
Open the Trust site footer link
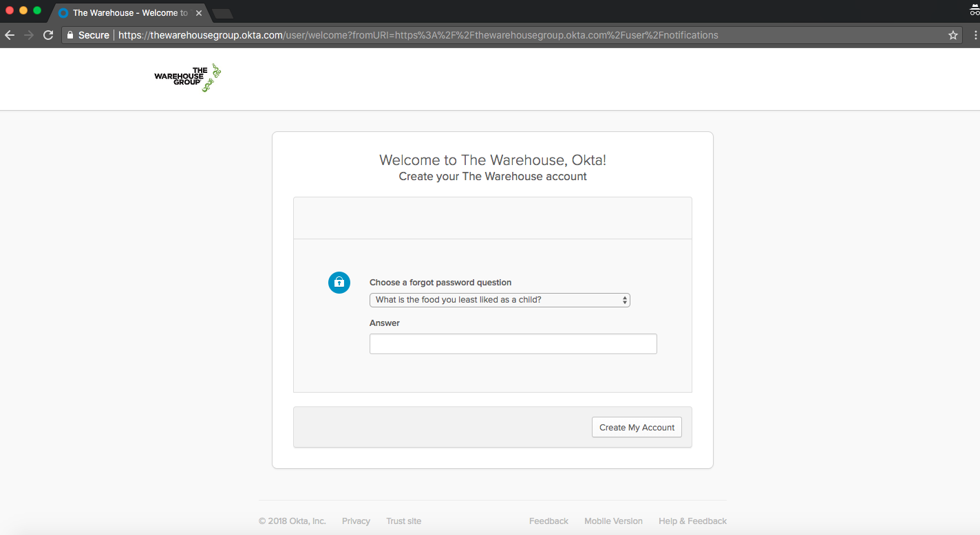pos(404,521)
